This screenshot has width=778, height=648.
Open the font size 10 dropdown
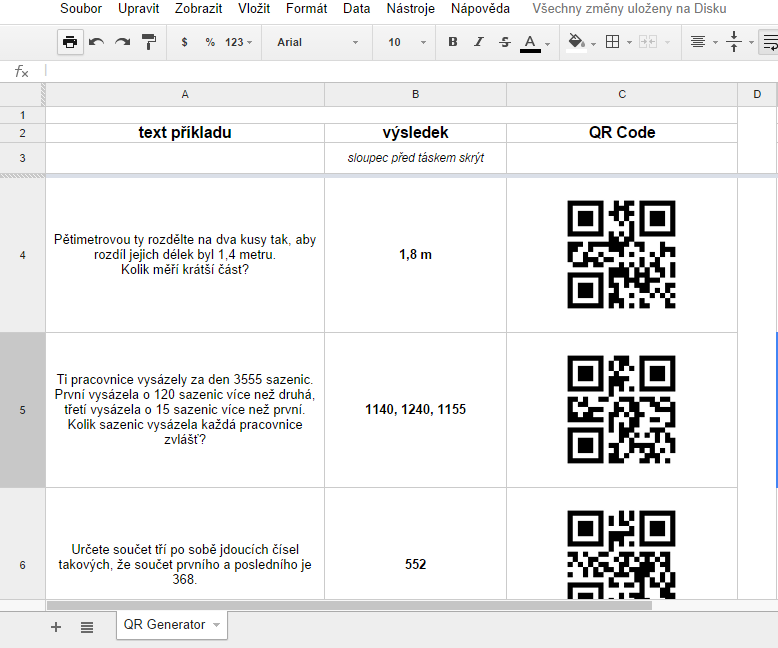(x=406, y=42)
